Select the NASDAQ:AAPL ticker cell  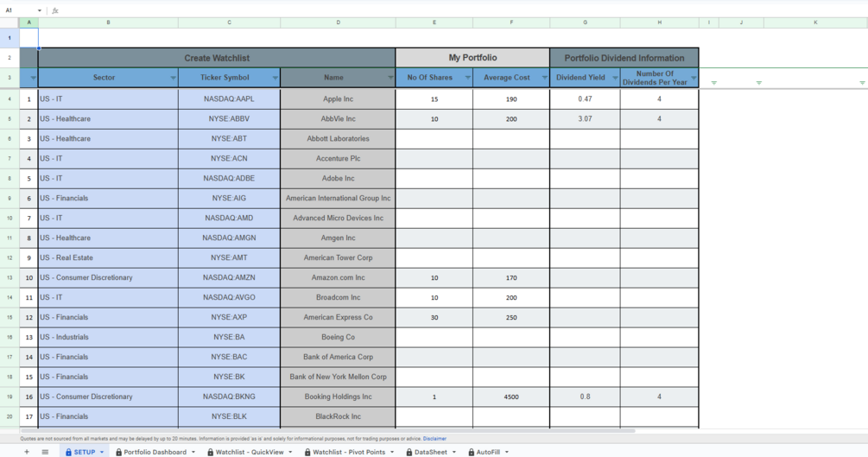coord(229,99)
